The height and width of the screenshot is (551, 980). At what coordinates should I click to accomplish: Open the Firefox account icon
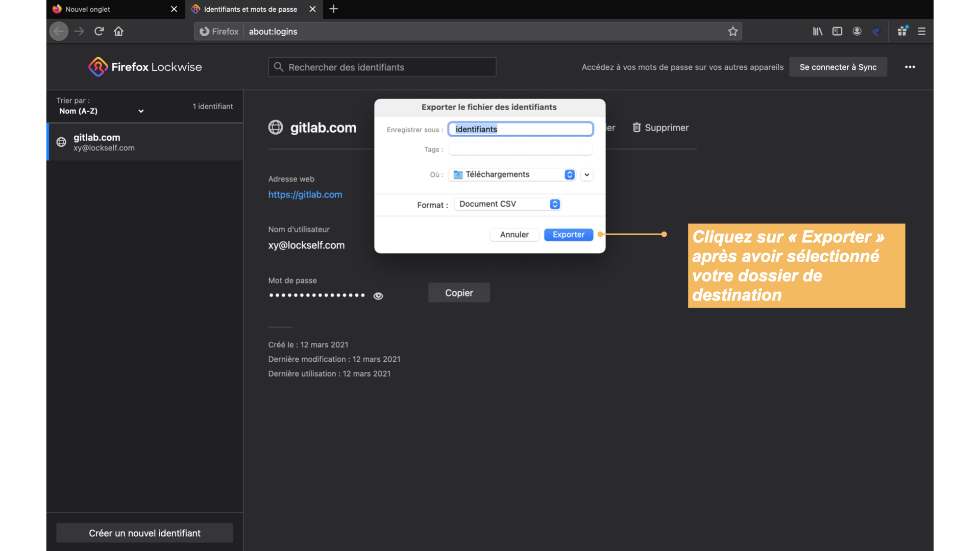(857, 31)
